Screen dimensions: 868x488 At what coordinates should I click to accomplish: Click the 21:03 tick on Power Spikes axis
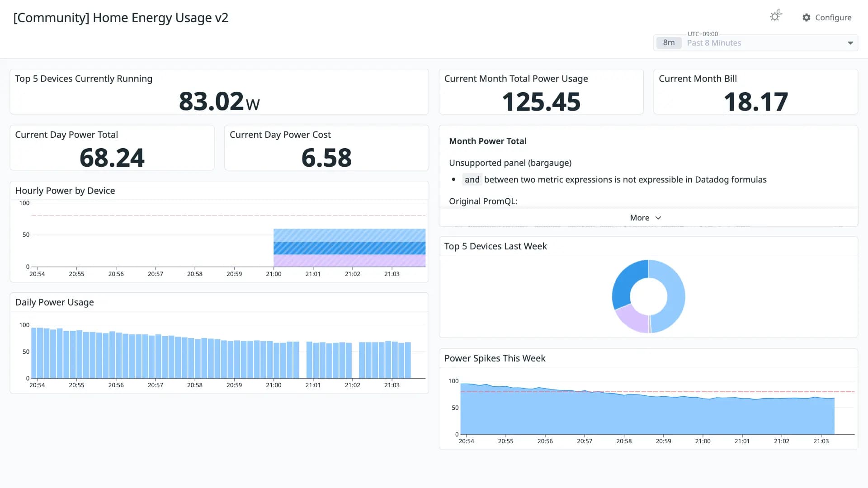click(821, 441)
